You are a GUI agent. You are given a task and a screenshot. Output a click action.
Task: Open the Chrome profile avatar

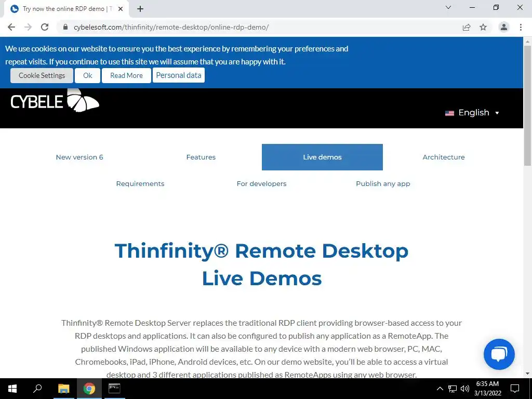(x=504, y=27)
